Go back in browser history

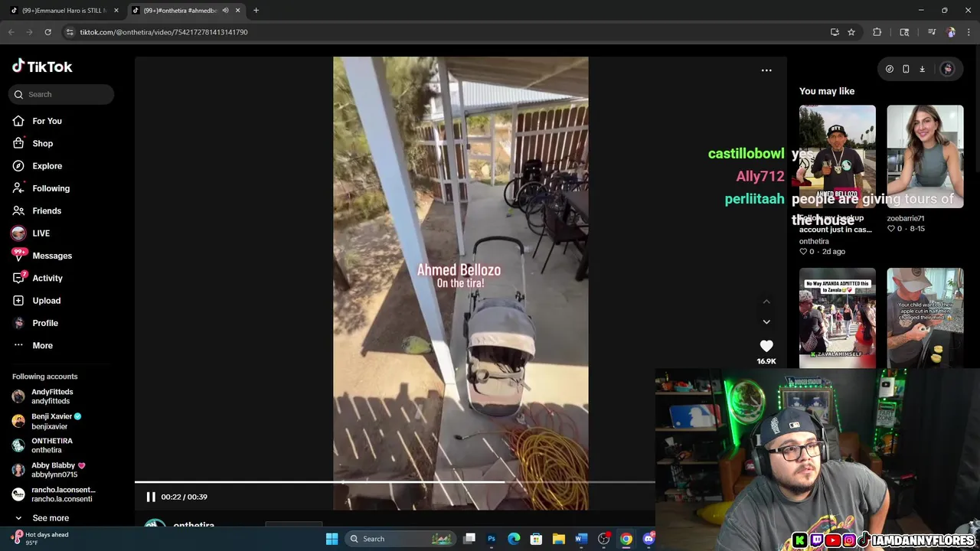click(x=11, y=32)
